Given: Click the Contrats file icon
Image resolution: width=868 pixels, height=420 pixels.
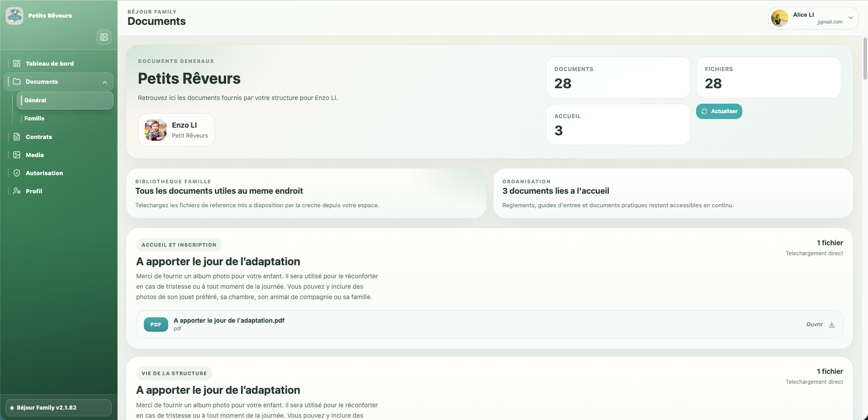Looking at the screenshot, I should (x=17, y=137).
